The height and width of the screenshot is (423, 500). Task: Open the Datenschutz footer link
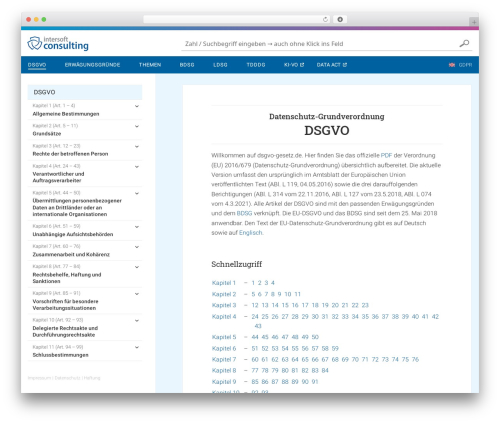pyautogui.click(x=67, y=378)
